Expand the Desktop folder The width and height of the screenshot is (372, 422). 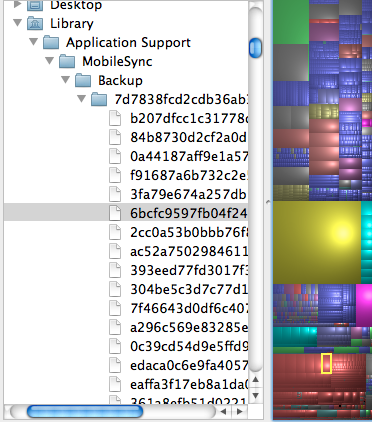pyautogui.click(x=17, y=4)
